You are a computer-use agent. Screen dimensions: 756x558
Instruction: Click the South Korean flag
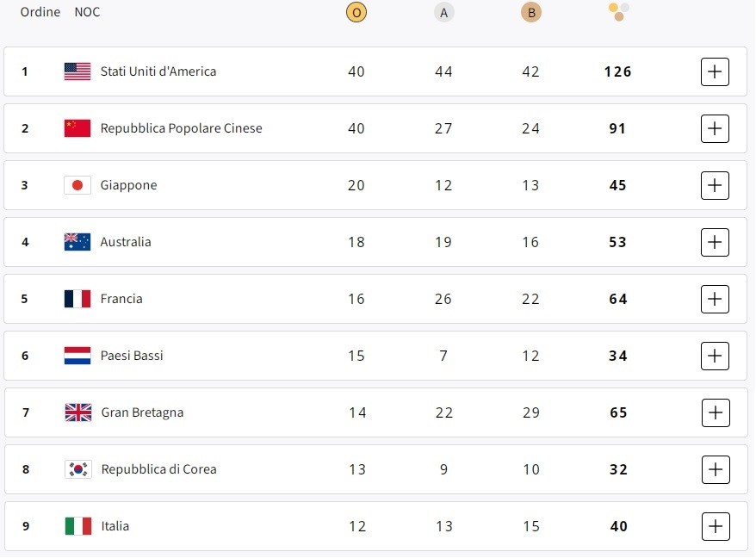[x=77, y=469]
